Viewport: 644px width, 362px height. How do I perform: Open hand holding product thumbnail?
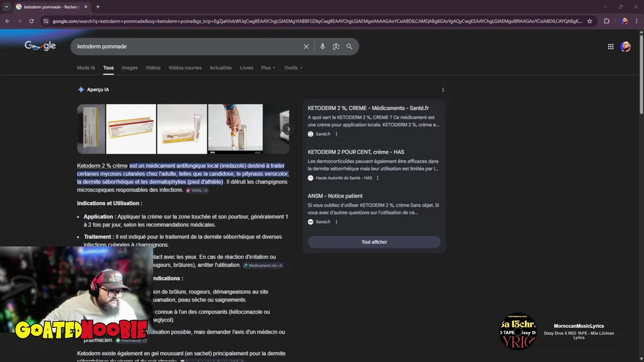pyautogui.click(x=235, y=129)
